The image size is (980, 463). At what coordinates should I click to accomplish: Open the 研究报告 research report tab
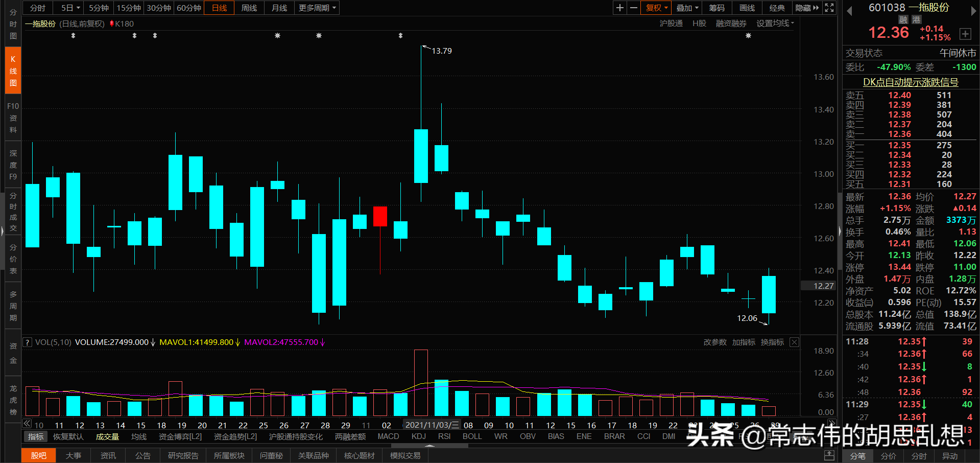tap(183, 455)
